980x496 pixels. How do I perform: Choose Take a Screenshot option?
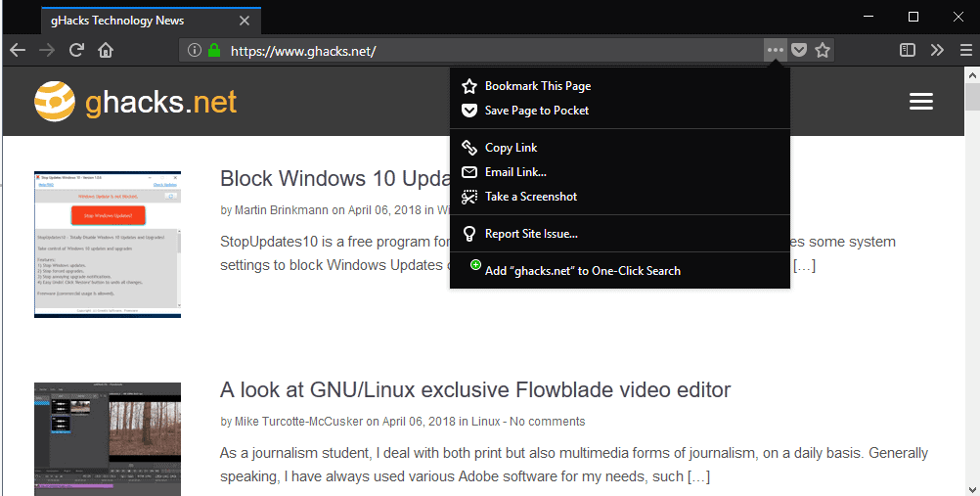pos(620,197)
